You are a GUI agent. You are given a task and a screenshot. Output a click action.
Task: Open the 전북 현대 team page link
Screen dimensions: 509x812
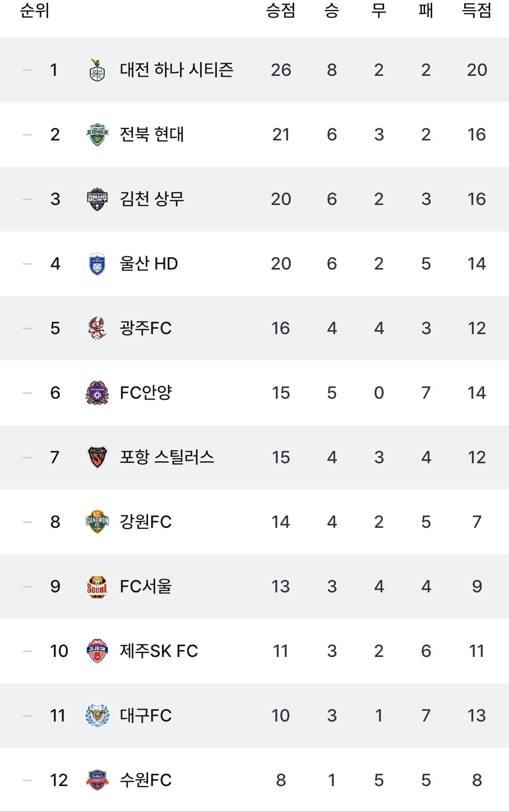tap(152, 134)
